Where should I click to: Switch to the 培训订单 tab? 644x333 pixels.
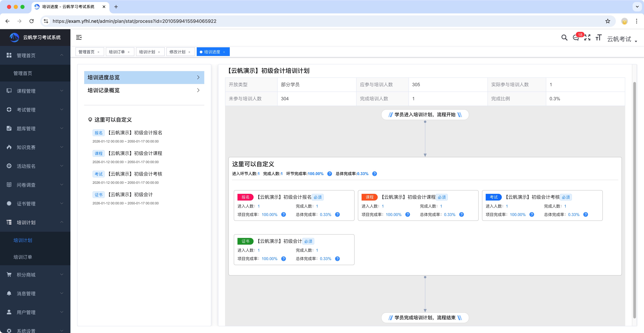(117, 51)
